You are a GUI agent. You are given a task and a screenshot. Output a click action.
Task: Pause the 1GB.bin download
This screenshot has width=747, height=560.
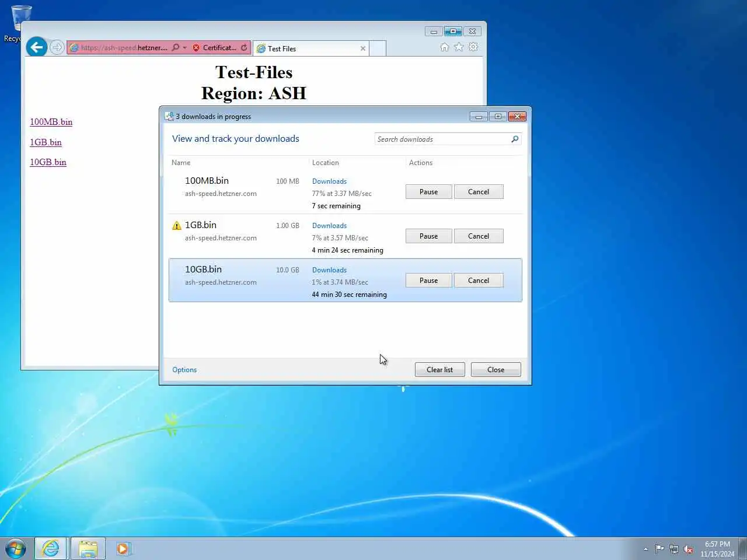click(428, 236)
